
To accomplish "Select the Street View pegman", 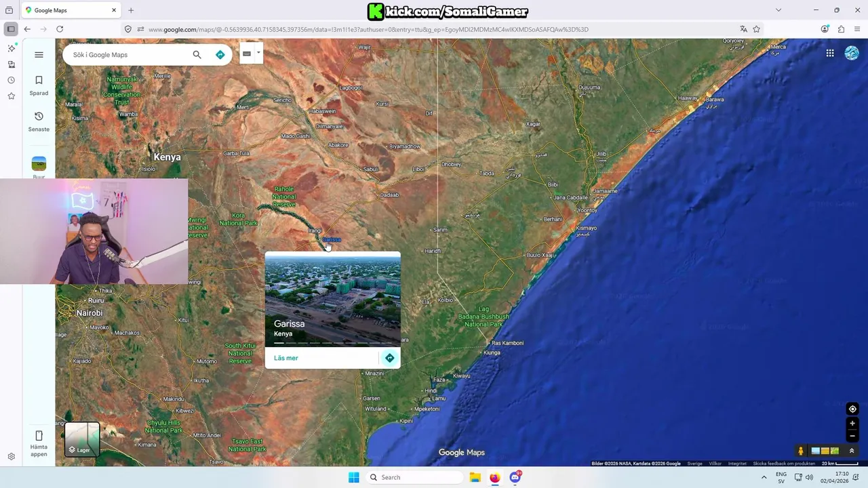I will click(800, 451).
